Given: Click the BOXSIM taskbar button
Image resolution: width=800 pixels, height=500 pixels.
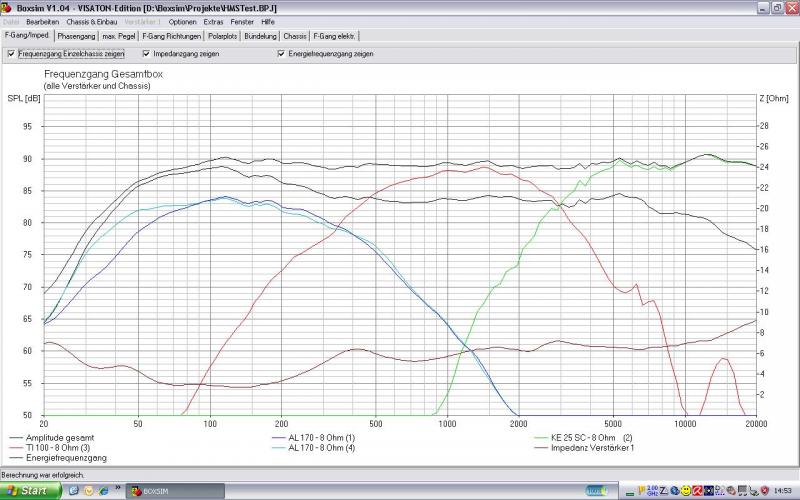Looking at the screenshot, I should click(x=150, y=491).
